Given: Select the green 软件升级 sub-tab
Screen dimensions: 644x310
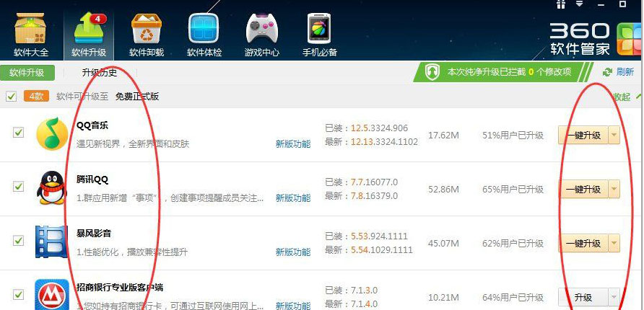Looking at the screenshot, I should click(27, 73).
